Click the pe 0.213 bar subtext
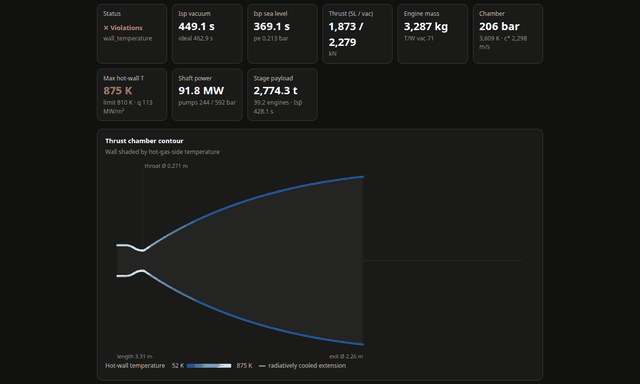 271,38
